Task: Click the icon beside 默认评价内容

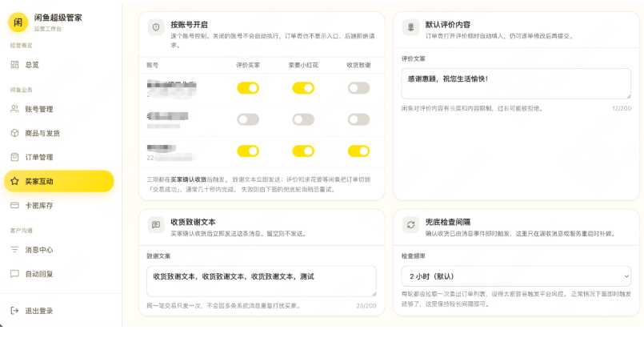Action: tap(410, 27)
